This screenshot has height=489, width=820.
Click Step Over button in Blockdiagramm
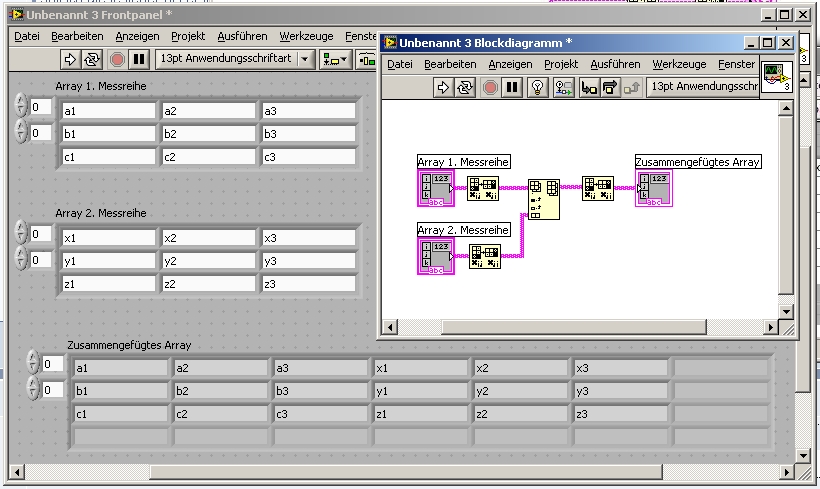tap(610, 87)
